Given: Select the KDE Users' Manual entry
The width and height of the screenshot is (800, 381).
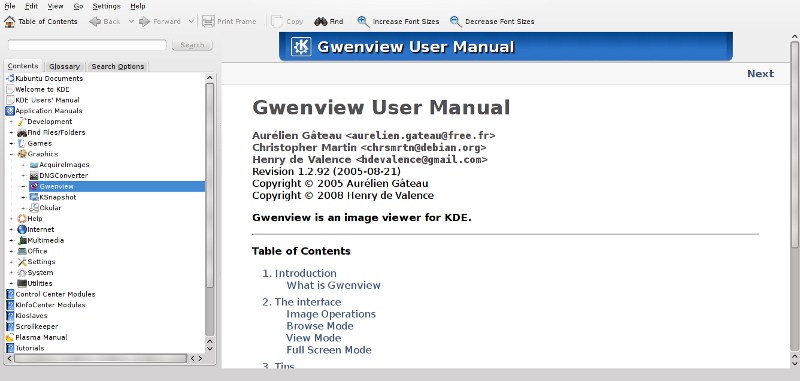Looking at the screenshot, I should point(47,100).
